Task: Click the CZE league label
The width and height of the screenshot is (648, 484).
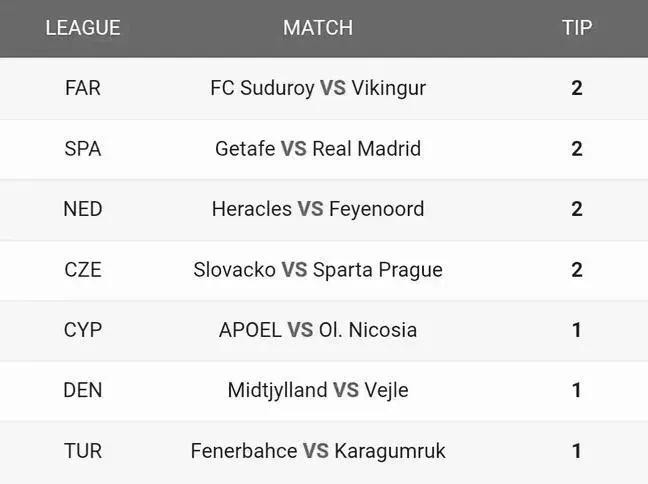Action: point(83,270)
